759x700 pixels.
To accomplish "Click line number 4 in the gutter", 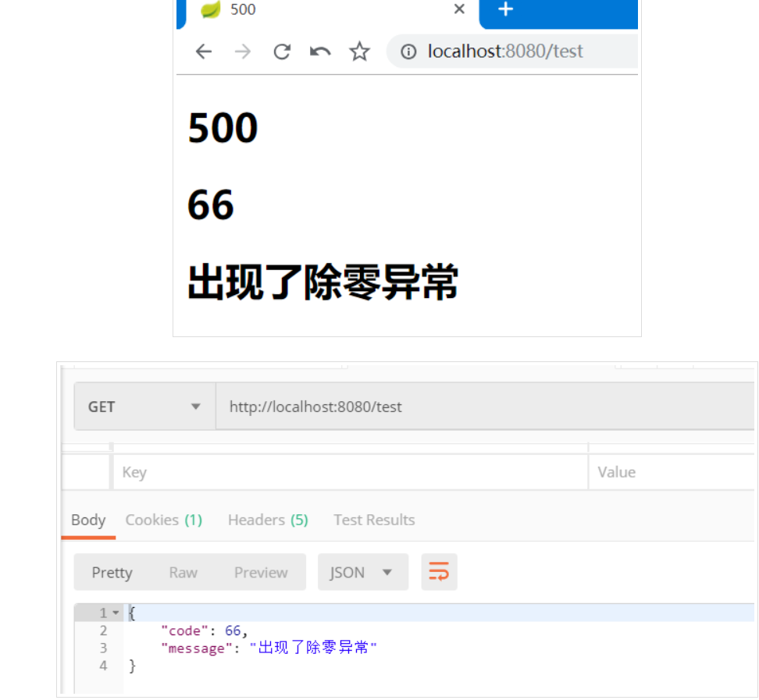I will tap(103, 666).
